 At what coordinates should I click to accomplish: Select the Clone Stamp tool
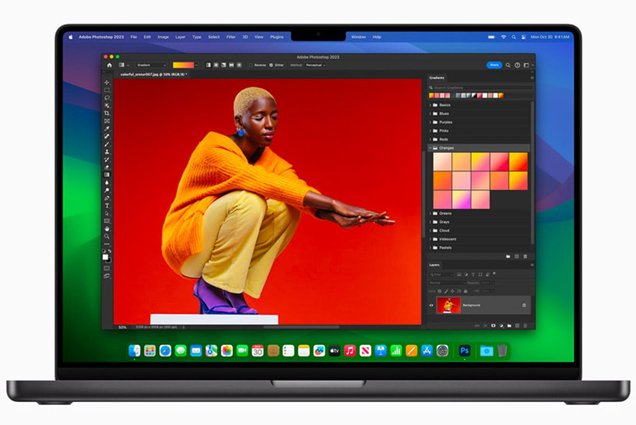(107, 152)
